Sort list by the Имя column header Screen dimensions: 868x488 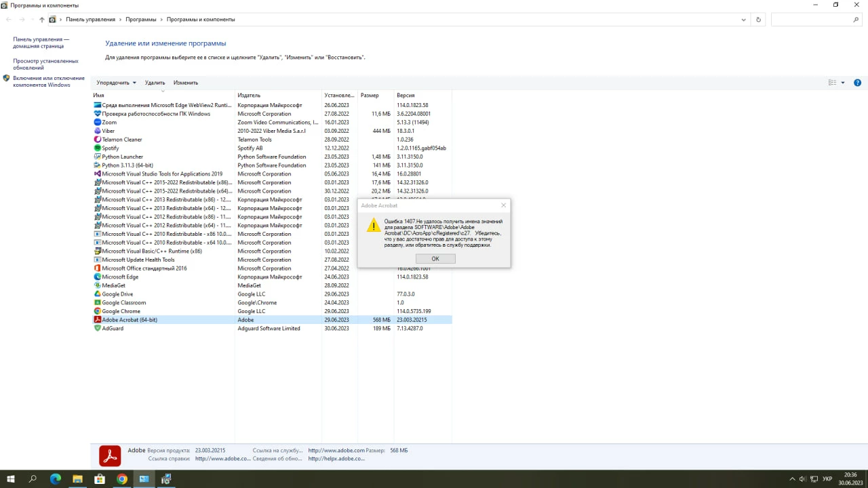pyautogui.click(x=163, y=96)
